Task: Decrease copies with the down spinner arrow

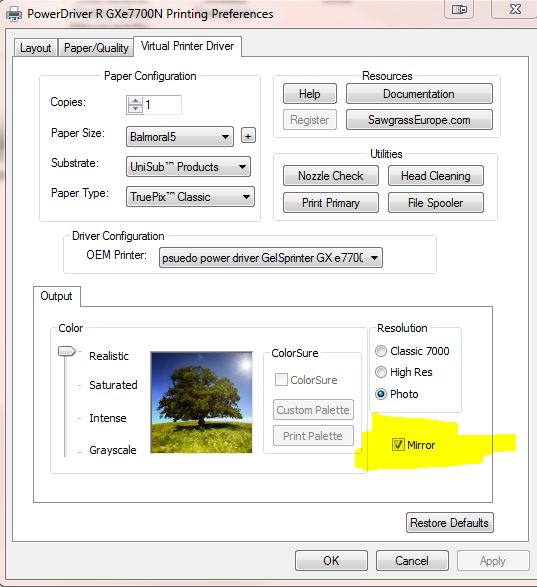Action: (x=135, y=109)
